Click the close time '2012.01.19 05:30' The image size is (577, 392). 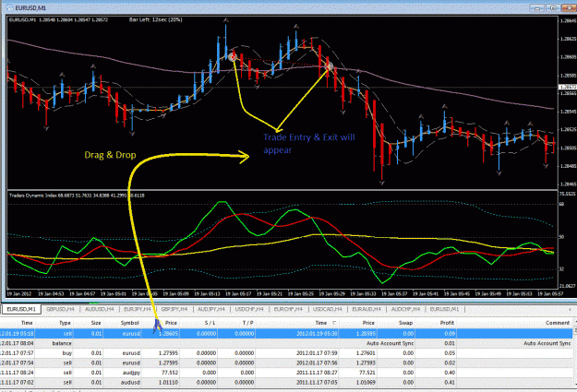tap(317, 334)
